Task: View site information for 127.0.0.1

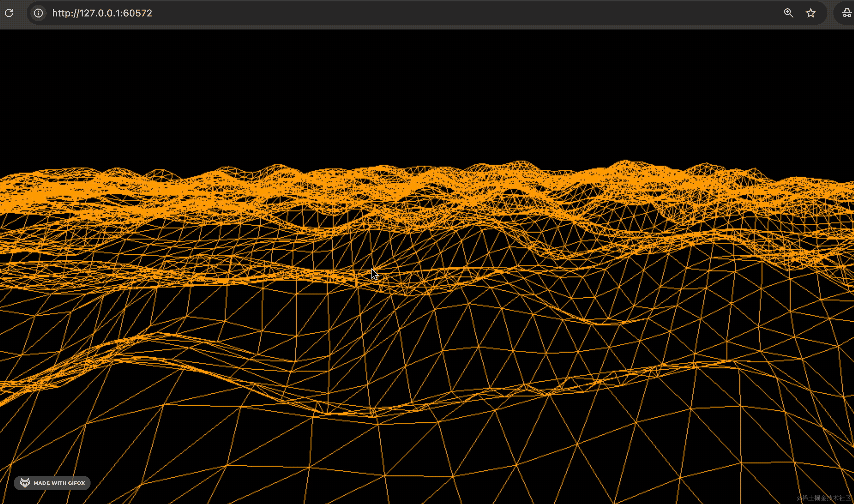Action: (38, 13)
